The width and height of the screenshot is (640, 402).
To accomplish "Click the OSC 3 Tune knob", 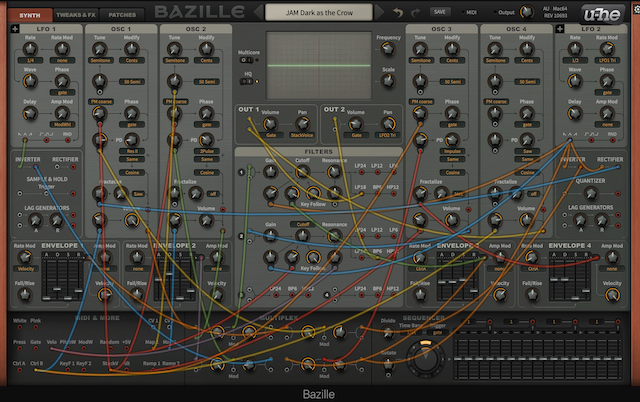I will 420,49.
